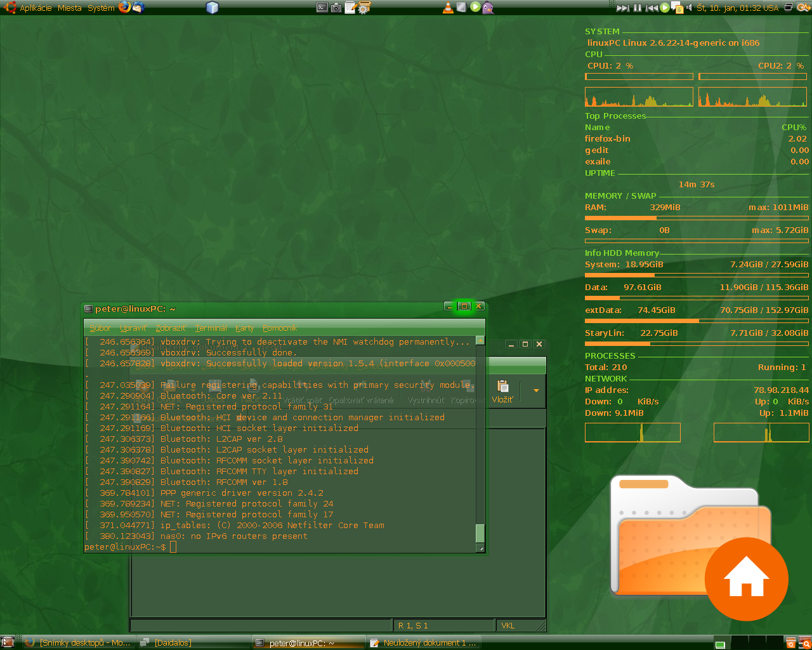812x650 pixels.
Task: Click the gear settings launcher icon
Action: click(x=363, y=8)
